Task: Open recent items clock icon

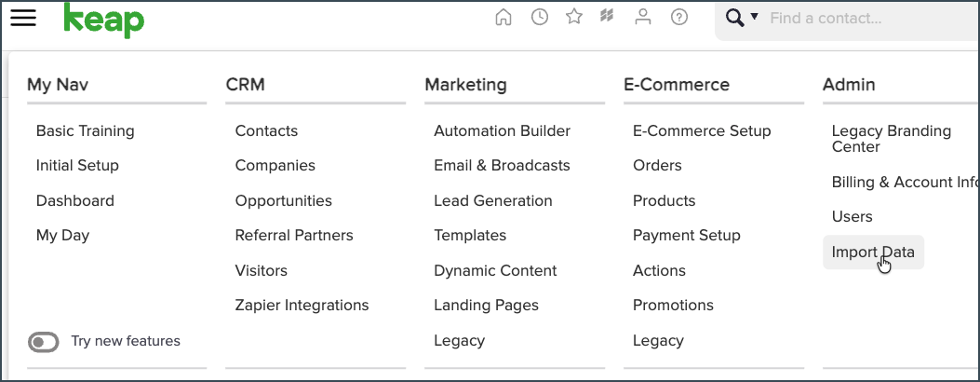Action: point(540,18)
